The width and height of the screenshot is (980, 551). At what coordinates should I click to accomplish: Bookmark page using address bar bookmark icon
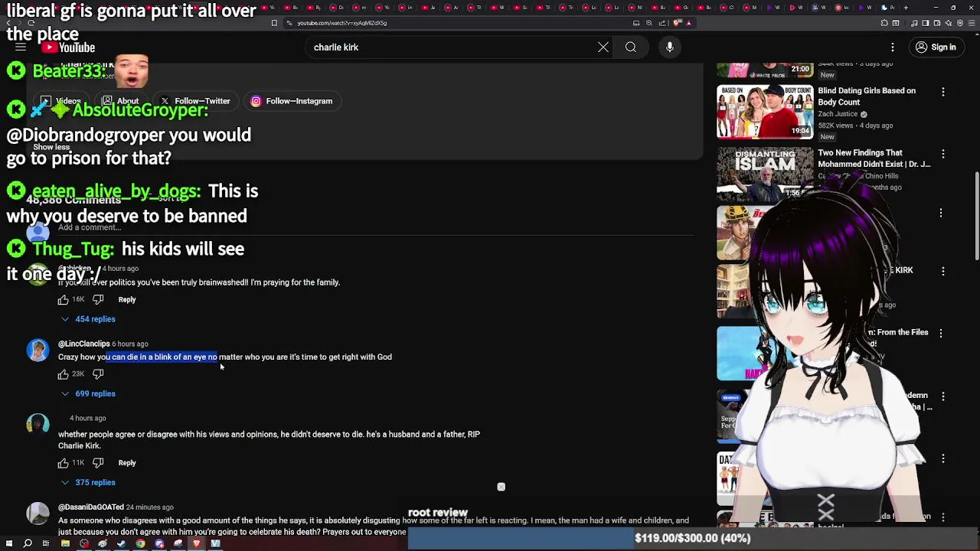(x=274, y=23)
